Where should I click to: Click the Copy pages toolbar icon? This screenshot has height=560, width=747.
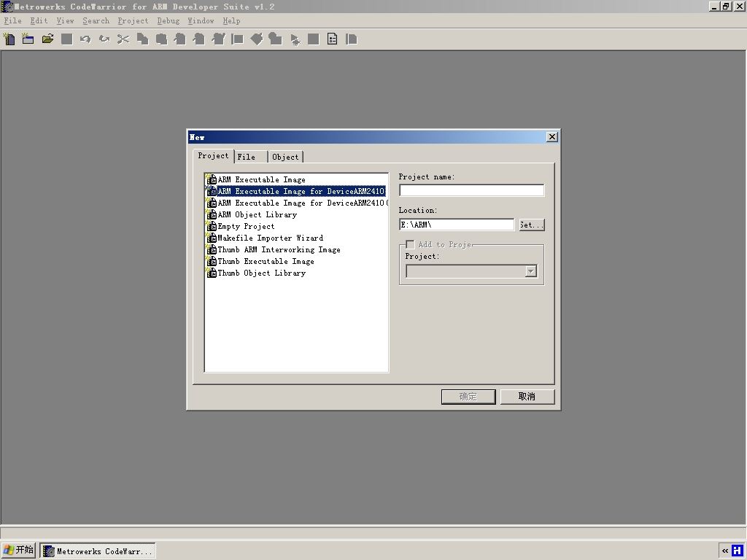(x=142, y=39)
